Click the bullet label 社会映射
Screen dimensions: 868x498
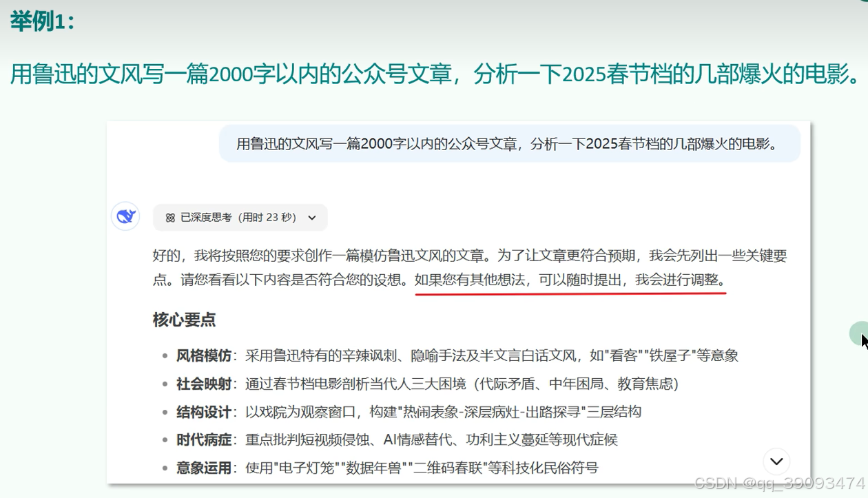tap(204, 384)
